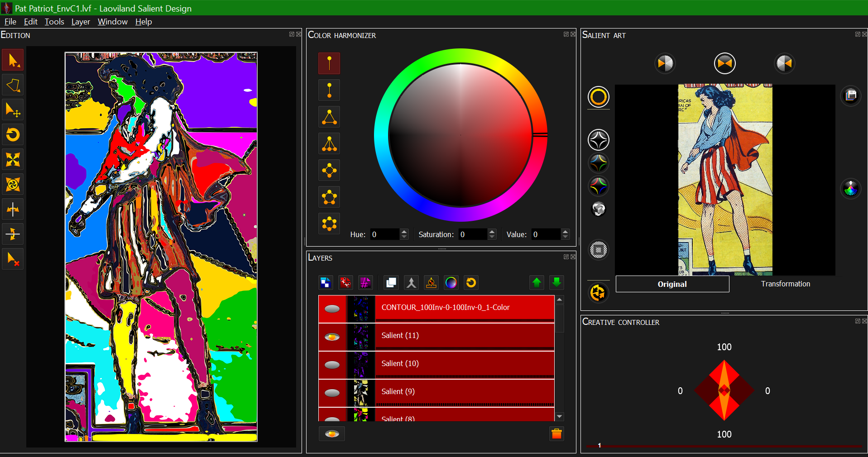868x457 pixels.
Task: Open the Help menu
Action: tap(144, 22)
